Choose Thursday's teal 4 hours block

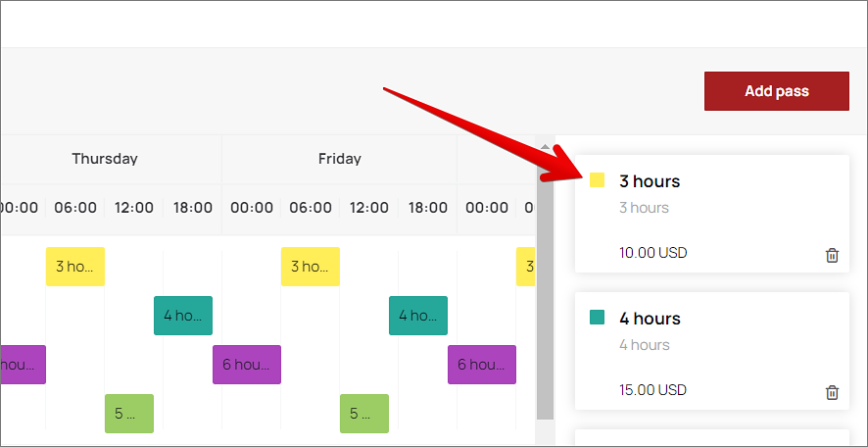click(x=183, y=316)
